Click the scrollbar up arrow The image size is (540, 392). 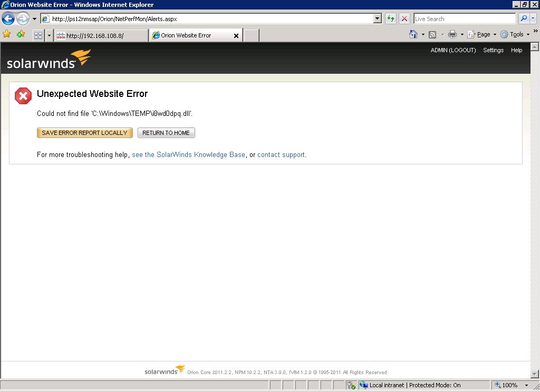pyautogui.click(x=535, y=46)
